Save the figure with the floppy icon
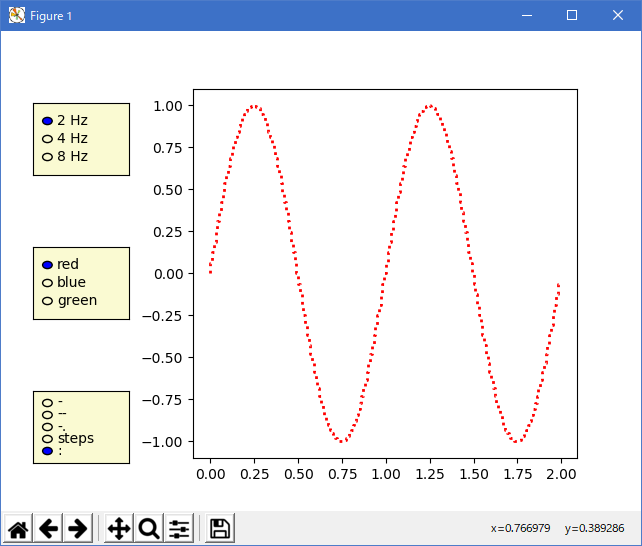Image resolution: width=642 pixels, height=546 pixels. (220, 529)
